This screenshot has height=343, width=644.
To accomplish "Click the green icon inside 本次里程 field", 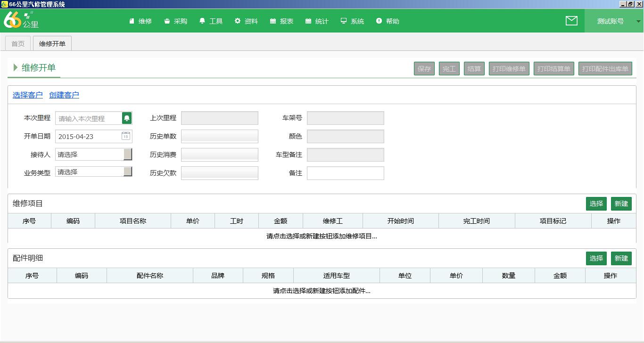I will pyautogui.click(x=125, y=118).
